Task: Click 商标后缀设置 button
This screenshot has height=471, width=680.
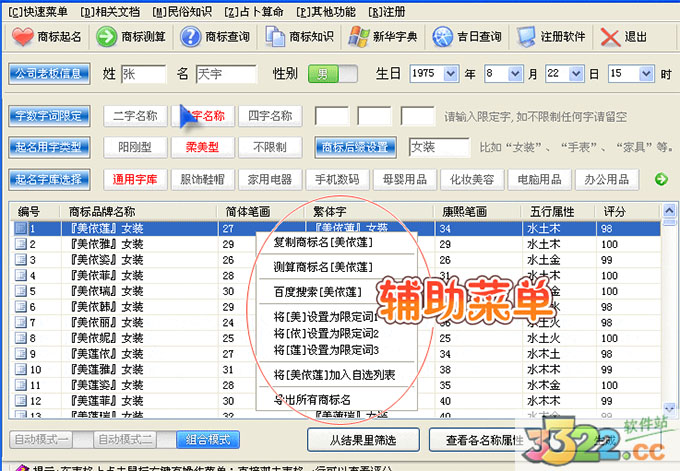Action: click(355, 147)
